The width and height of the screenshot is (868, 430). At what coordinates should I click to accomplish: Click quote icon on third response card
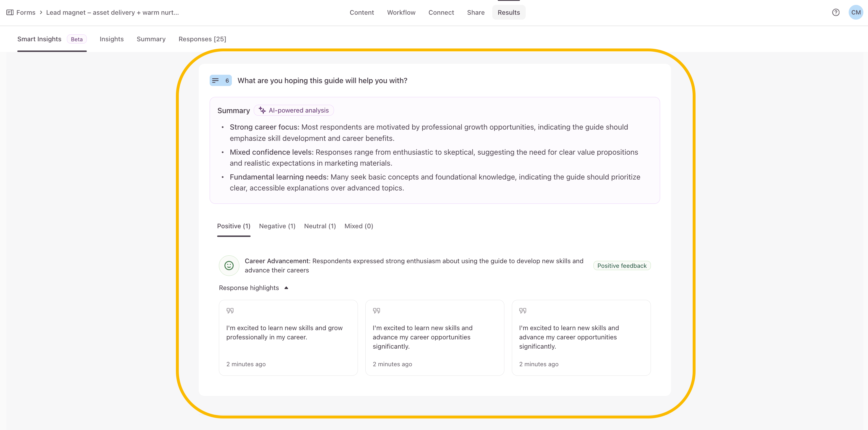click(523, 310)
